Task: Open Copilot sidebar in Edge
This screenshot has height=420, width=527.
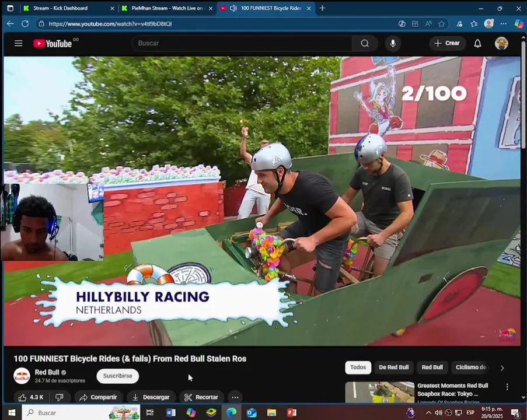Action: point(519,23)
